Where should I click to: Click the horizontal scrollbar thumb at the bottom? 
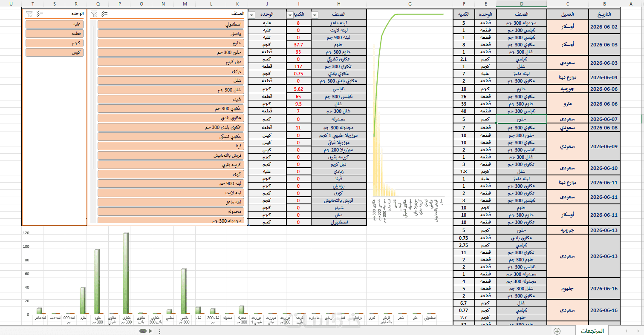pos(143,331)
